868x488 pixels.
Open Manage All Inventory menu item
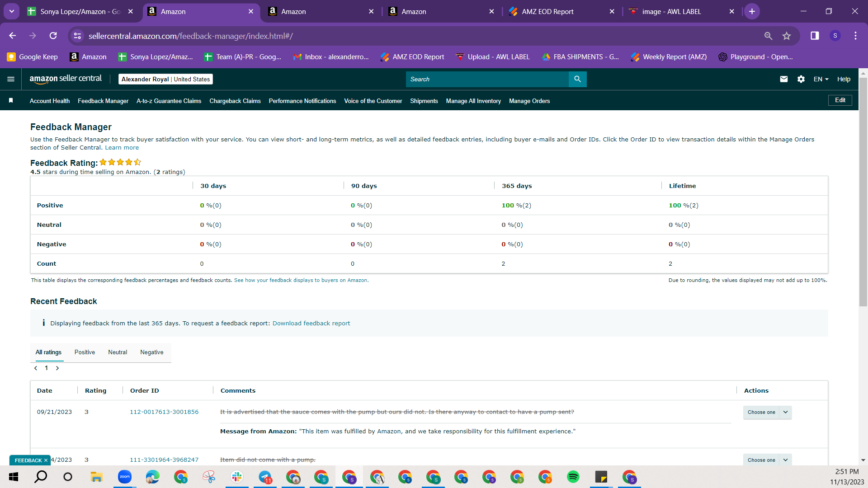pyautogui.click(x=473, y=101)
